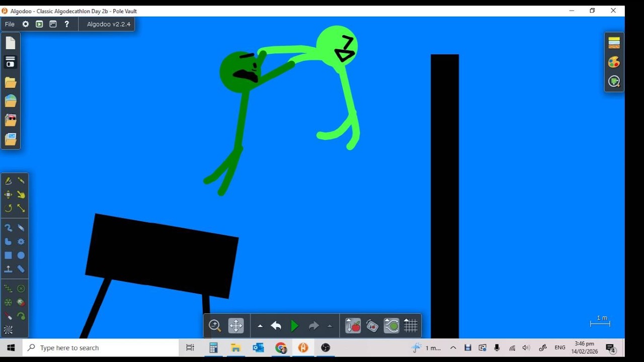644x362 pixels.
Task: Open the window panel icon in top bar
Action: [x=53, y=24]
